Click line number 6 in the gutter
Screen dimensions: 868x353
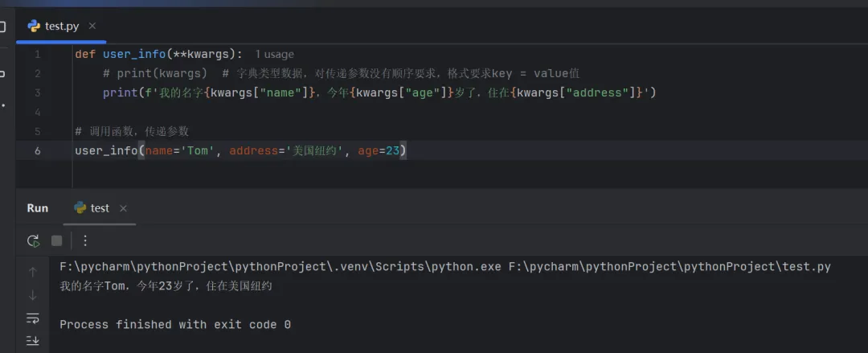coord(38,150)
